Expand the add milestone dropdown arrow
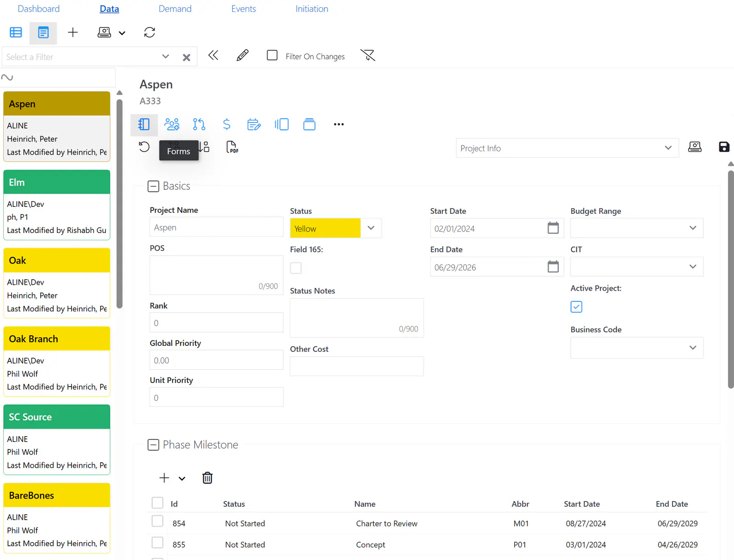The width and height of the screenshot is (734, 560). pos(182,479)
